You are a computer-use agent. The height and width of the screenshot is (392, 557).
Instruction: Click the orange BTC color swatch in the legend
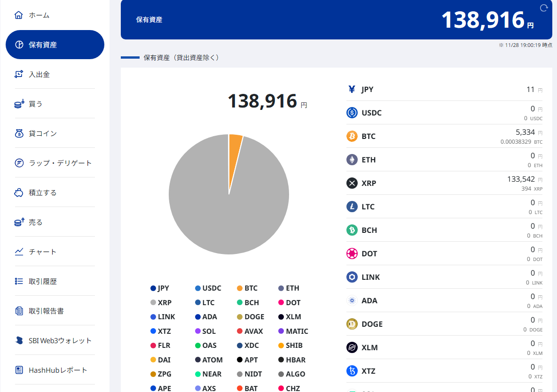pos(240,288)
